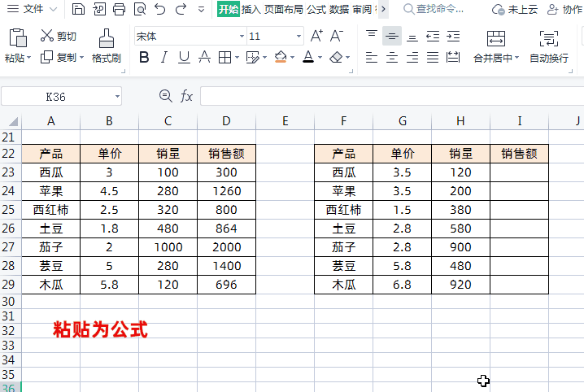The height and width of the screenshot is (392, 584).
Task: Apply the fill color bucket
Action: click(x=281, y=57)
